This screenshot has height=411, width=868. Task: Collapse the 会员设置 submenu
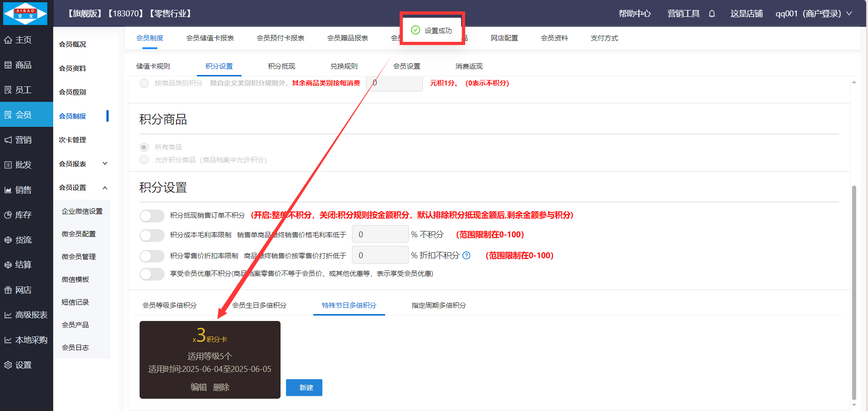(x=105, y=188)
